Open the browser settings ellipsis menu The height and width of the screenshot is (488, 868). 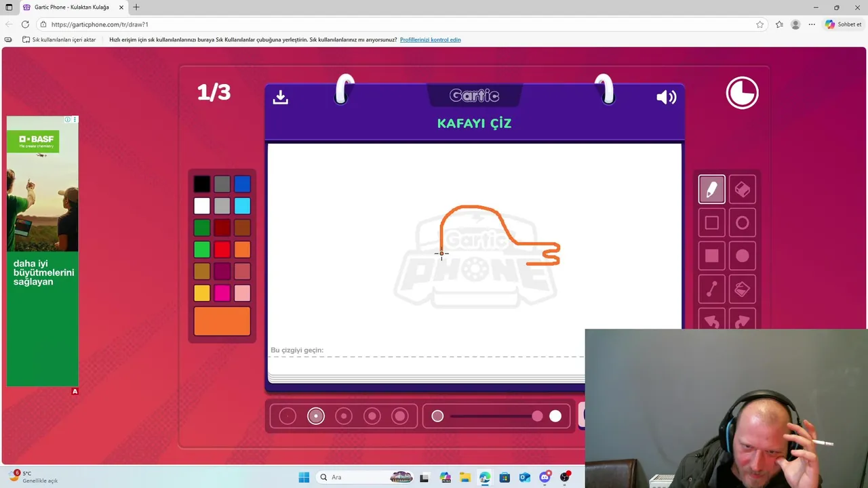tap(812, 24)
